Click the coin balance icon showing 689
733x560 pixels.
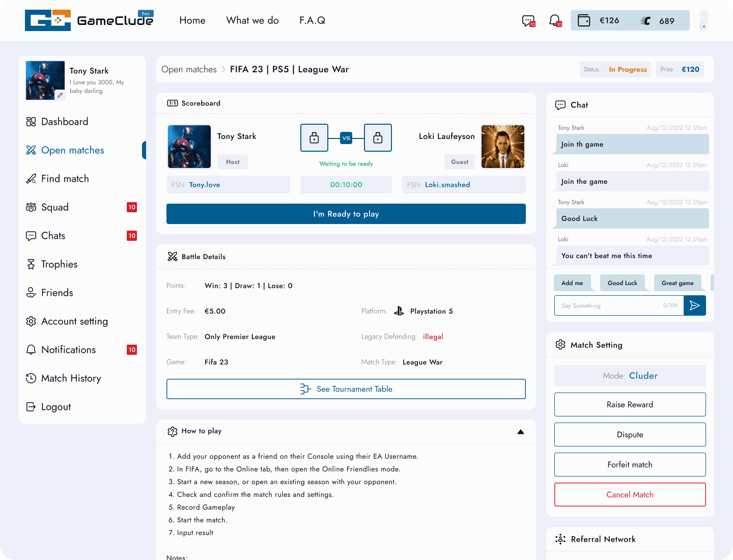645,21
